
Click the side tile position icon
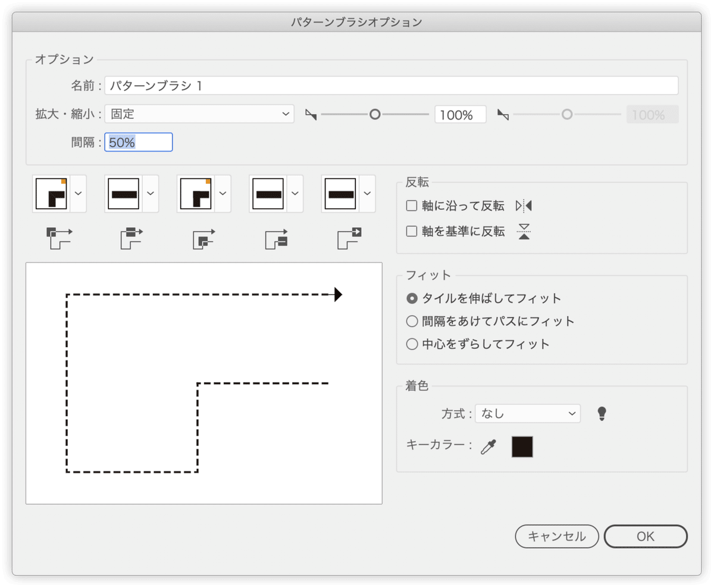pyautogui.click(x=131, y=238)
